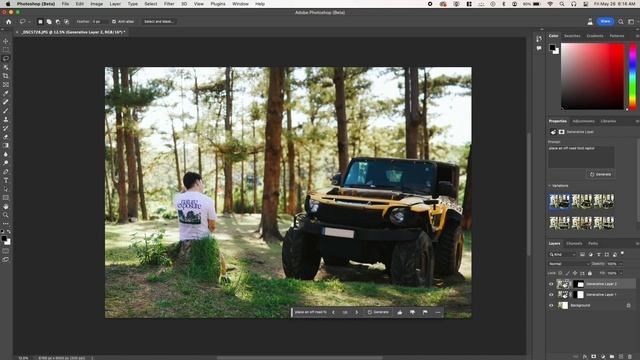Screen dimensions: 640x360
Task: Hide the Background layer with the eye icon
Action: tap(551, 305)
